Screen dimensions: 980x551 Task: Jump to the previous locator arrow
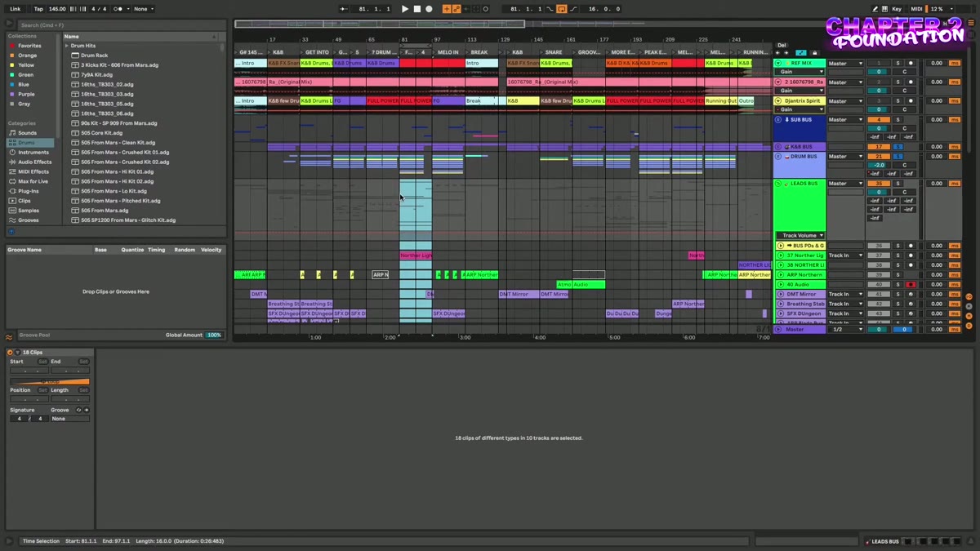click(777, 53)
